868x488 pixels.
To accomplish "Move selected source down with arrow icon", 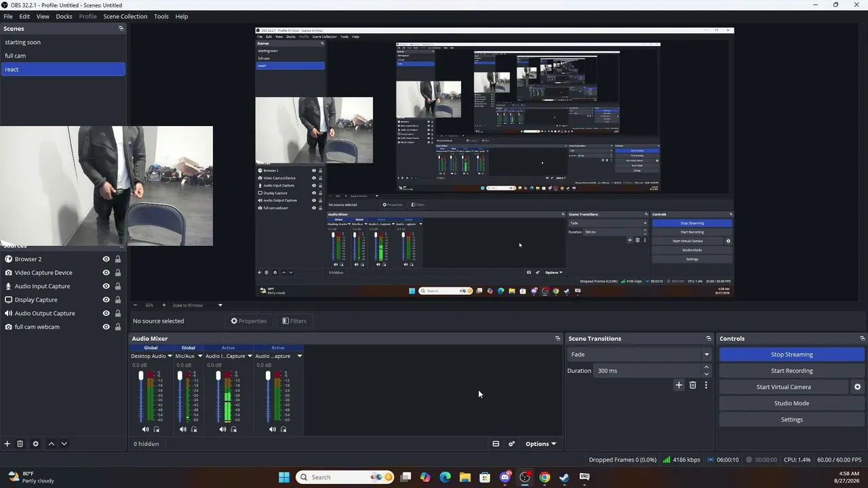I will [x=64, y=444].
